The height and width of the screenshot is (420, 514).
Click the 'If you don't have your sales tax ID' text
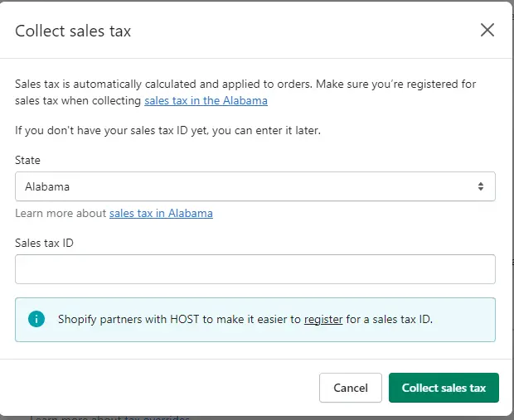click(167, 130)
